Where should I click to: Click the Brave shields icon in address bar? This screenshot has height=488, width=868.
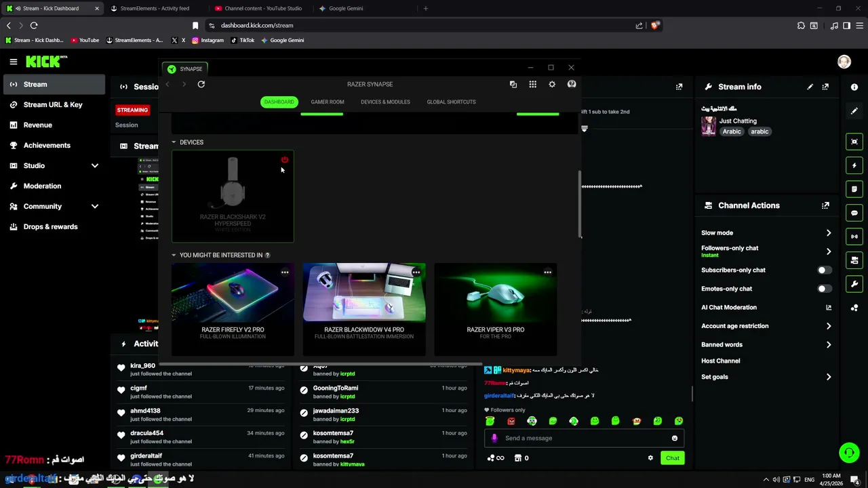(654, 25)
